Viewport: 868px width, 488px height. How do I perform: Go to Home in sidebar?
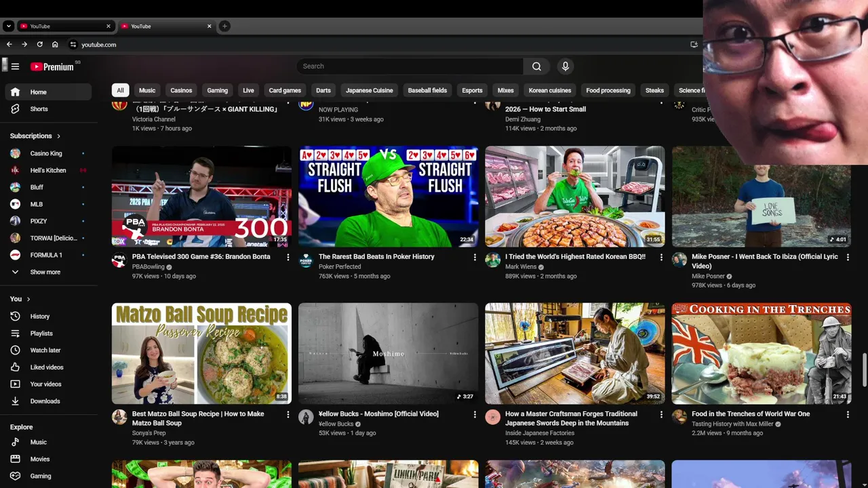click(x=48, y=92)
